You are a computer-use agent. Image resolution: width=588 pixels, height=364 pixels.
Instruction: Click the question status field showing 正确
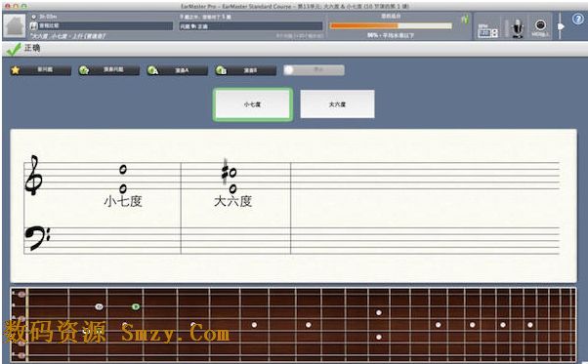251,26
